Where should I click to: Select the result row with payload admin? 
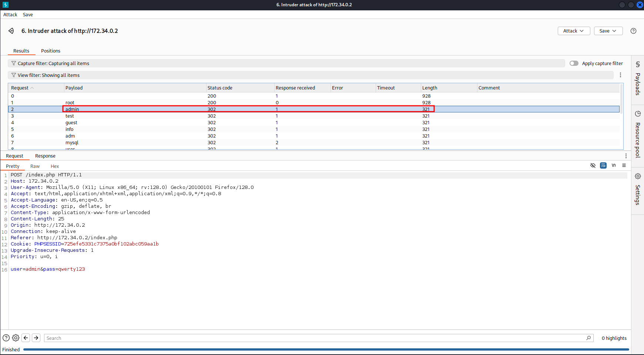click(x=314, y=109)
